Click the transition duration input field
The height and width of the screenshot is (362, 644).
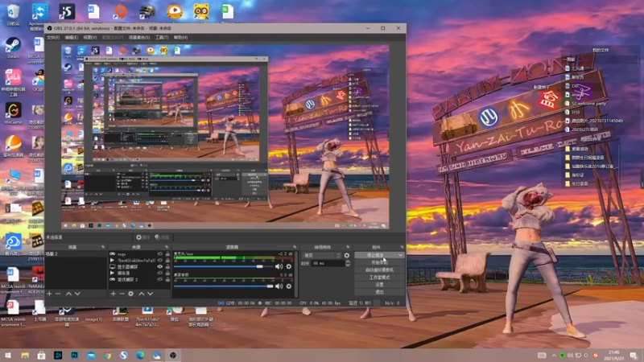(x=328, y=263)
